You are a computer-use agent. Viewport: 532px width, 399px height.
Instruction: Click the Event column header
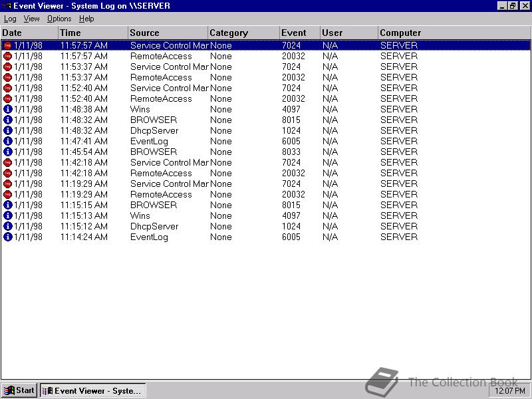pos(300,33)
